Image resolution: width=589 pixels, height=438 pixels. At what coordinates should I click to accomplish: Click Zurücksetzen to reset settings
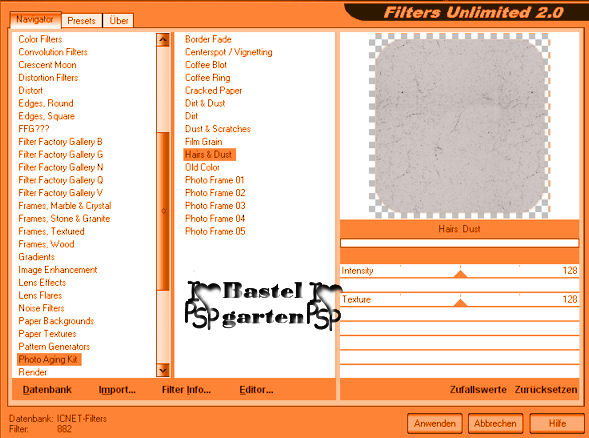coord(546,390)
